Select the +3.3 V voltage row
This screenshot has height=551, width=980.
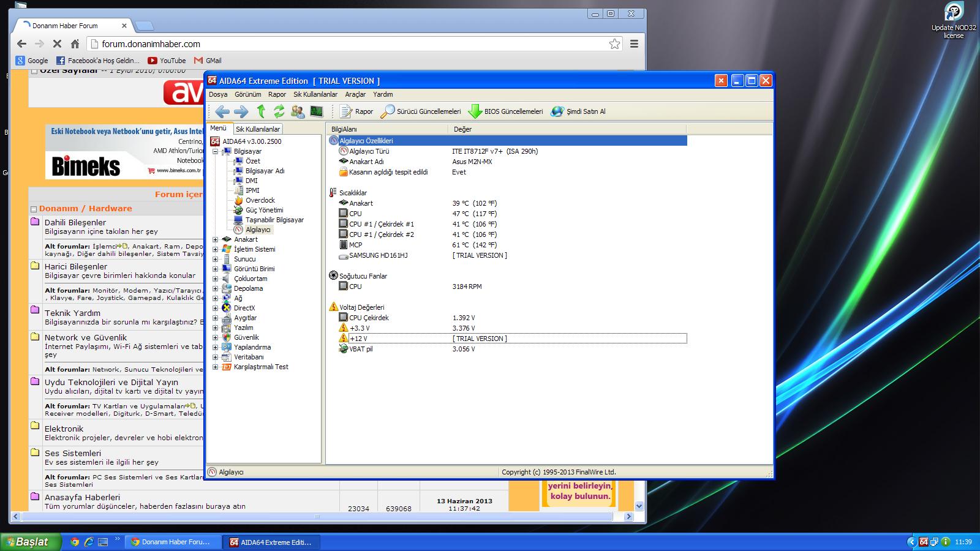coord(507,328)
